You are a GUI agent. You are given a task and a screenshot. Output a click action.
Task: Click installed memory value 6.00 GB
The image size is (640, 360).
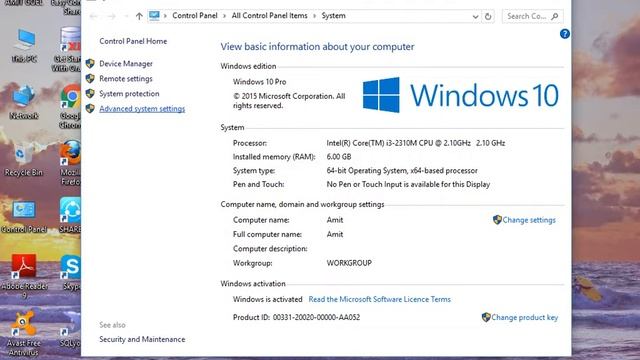click(x=339, y=157)
